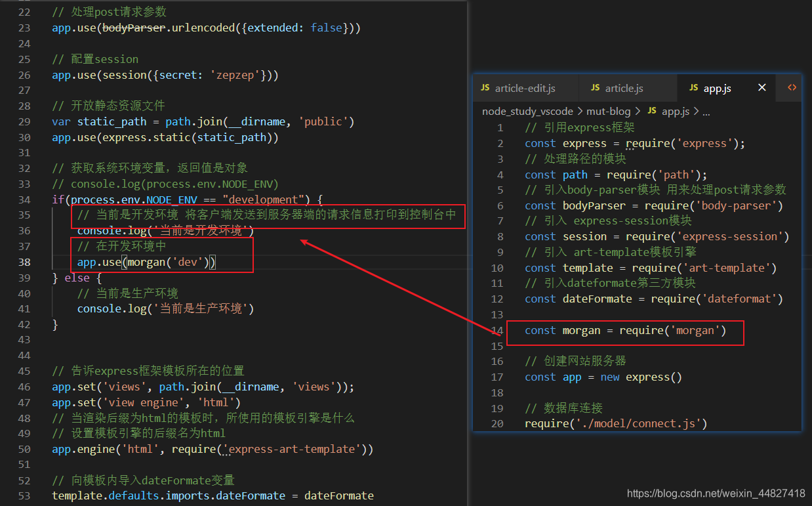
Task: Open app.js breadcrumb file entry
Action: (676, 112)
